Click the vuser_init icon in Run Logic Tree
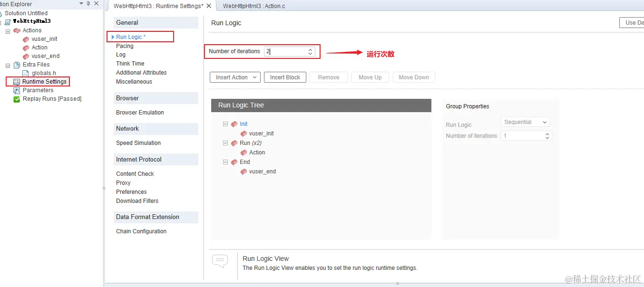The height and width of the screenshot is (287, 644). 244,134
